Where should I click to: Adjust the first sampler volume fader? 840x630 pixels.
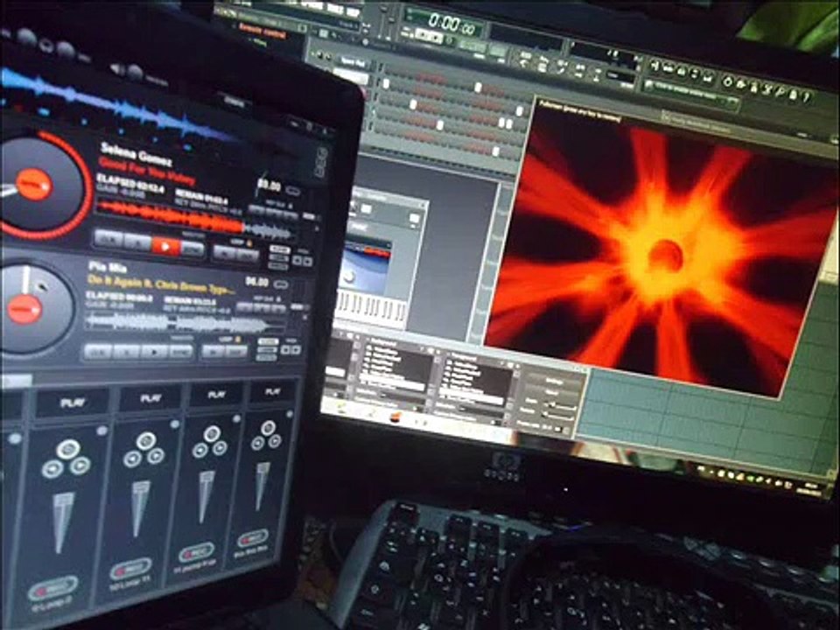click(63, 522)
